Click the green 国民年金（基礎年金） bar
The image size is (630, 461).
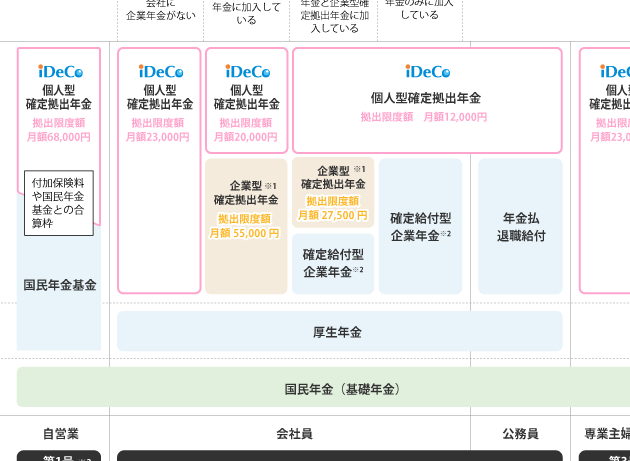click(x=323, y=387)
